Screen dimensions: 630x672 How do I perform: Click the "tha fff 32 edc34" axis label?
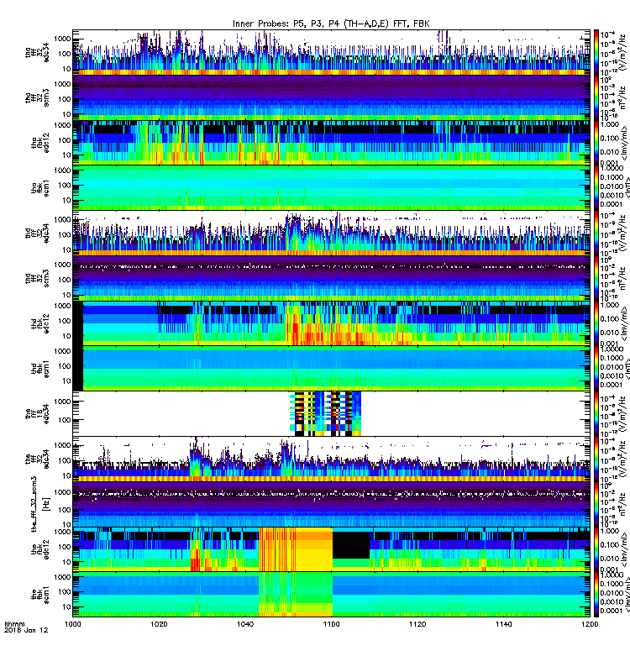click(x=37, y=53)
